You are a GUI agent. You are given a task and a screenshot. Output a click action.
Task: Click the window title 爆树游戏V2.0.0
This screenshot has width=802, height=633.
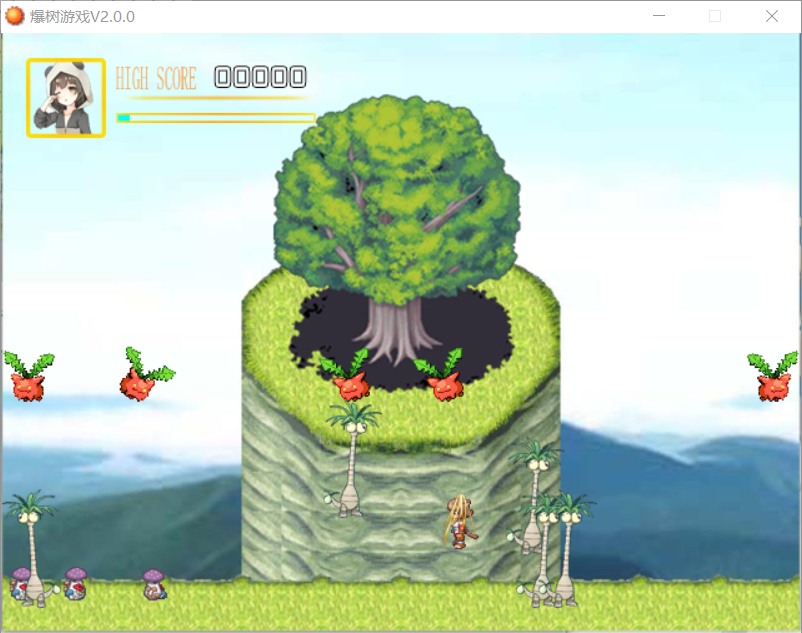coord(82,16)
